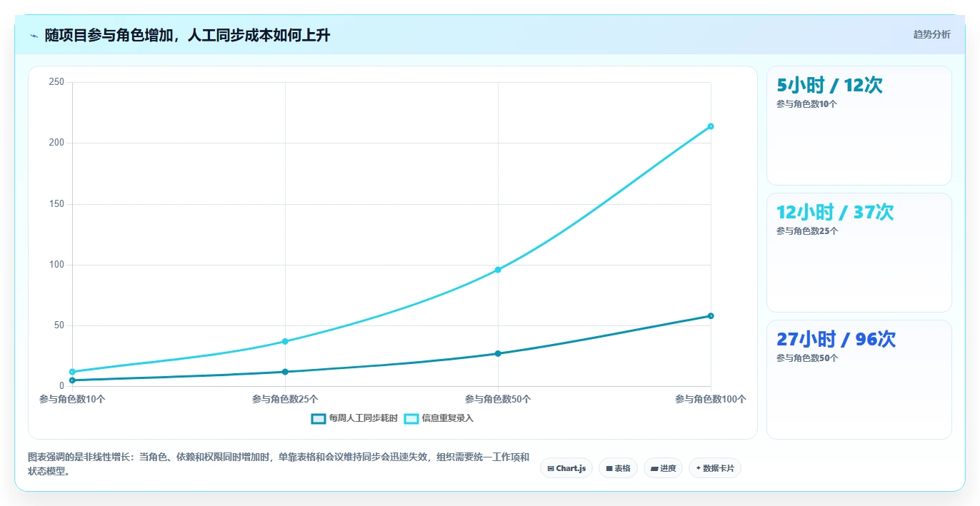Screen dimensions: 980x506
Task: Click y-axis value 200
Action: (56, 143)
